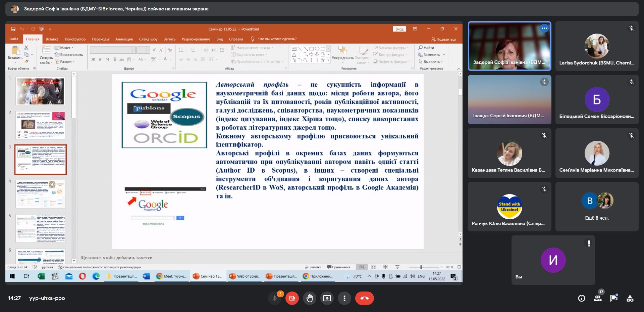Open Excel from the taskbar

tap(41, 276)
